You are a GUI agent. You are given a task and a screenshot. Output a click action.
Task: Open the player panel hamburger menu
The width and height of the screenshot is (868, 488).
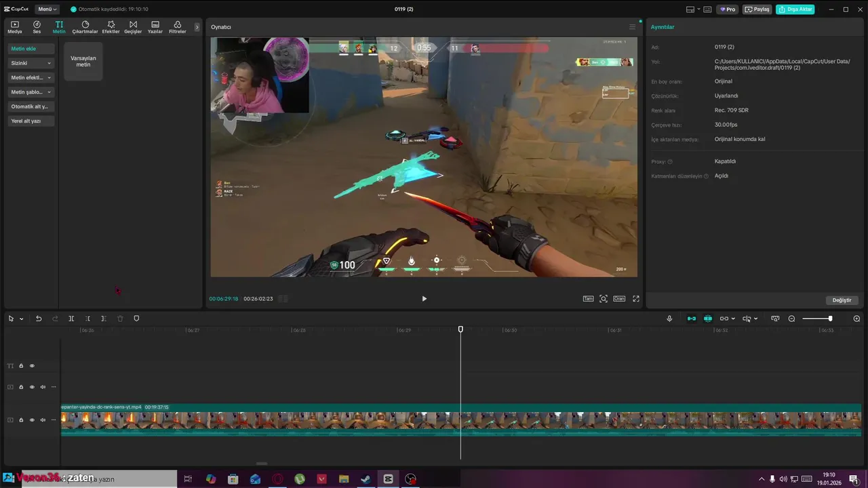[632, 27]
